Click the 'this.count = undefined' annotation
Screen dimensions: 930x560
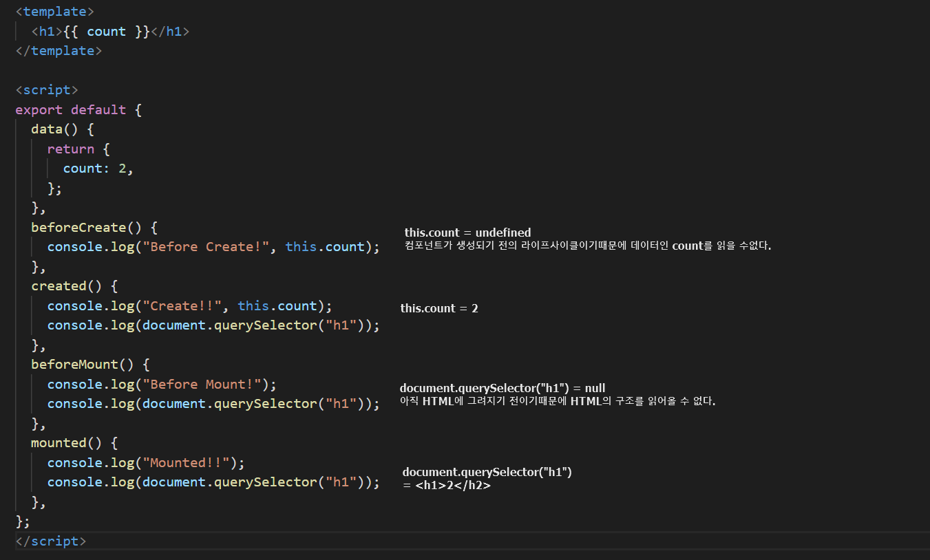point(468,233)
